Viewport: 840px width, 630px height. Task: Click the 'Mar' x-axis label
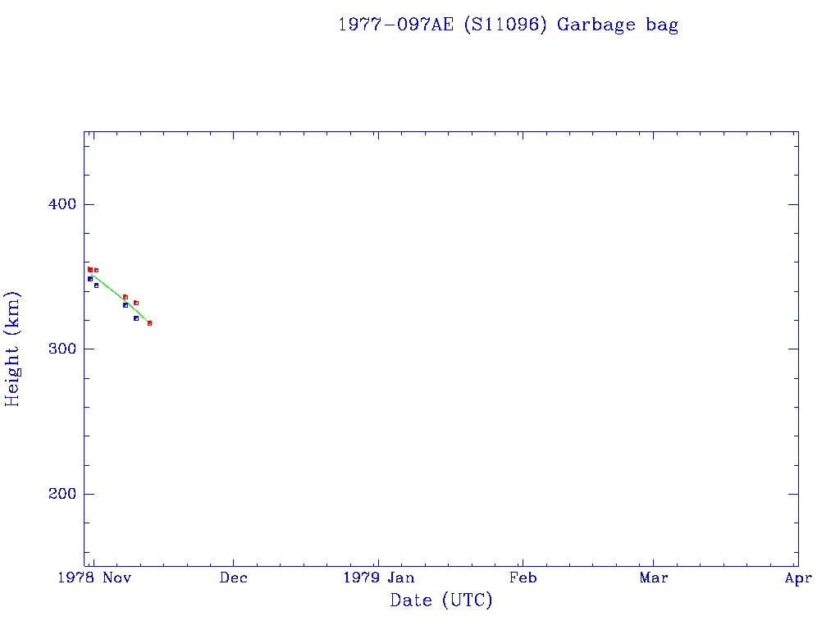coord(654,578)
